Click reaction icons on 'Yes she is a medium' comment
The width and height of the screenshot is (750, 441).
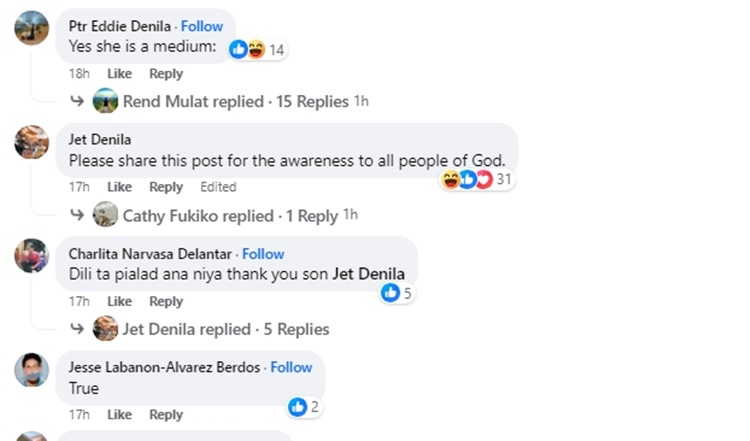(247, 50)
